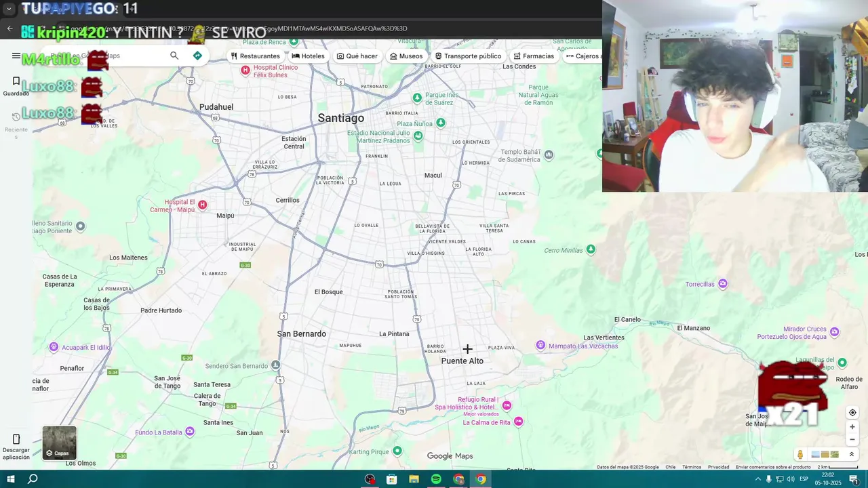Click the San Bernardo label
The width and height of the screenshot is (868, 488).
302,334
